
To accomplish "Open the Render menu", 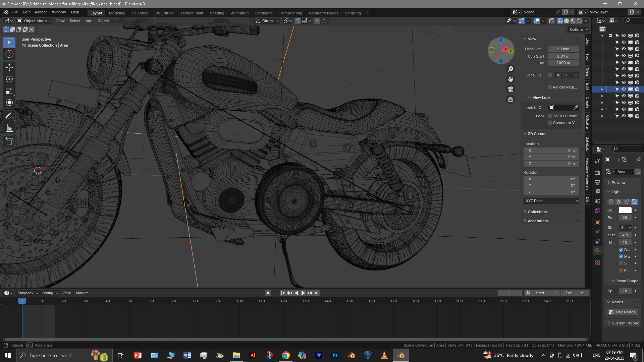I will (41, 12).
